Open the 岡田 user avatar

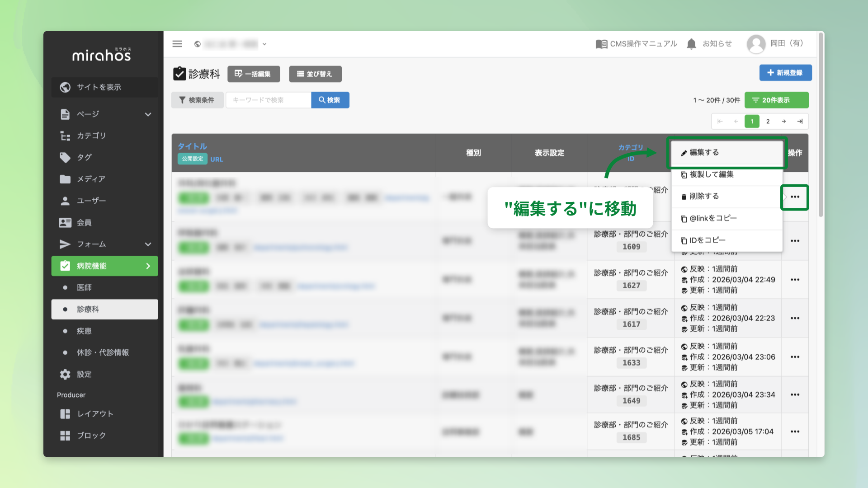[x=756, y=44]
